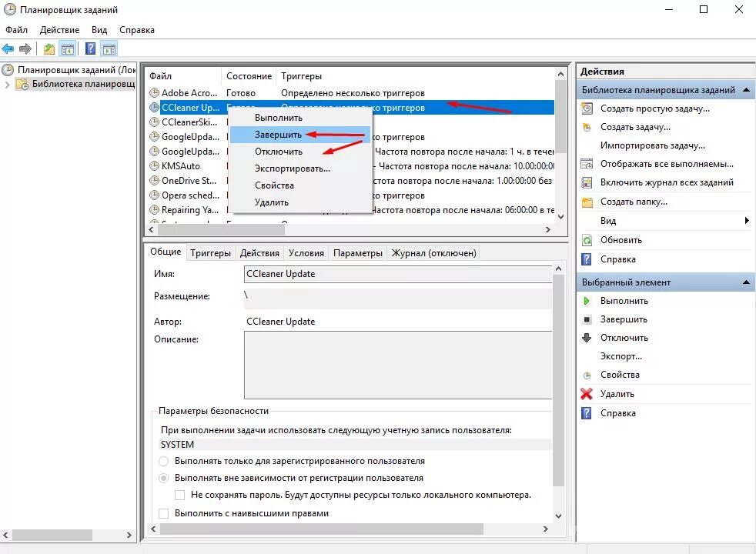This screenshot has height=554, width=756.
Task: Click the Файл column header
Action: point(183,76)
